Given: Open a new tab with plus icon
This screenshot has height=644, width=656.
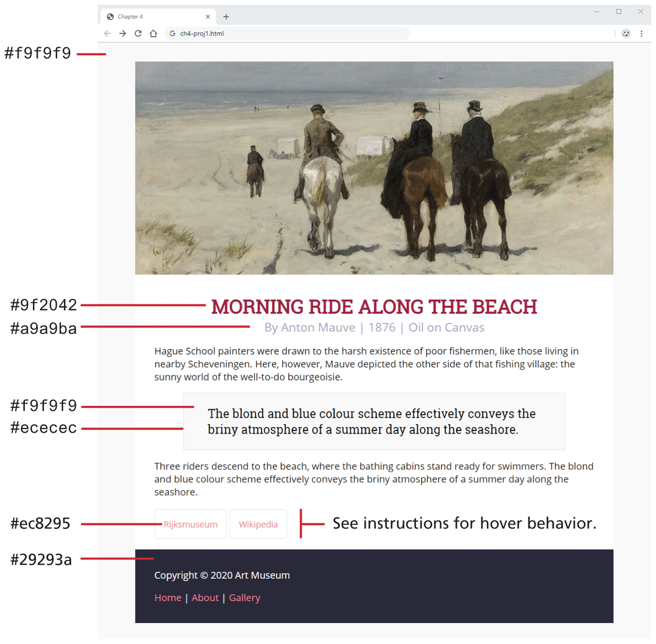Looking at the screenshot, I should [x=226, y=17].
